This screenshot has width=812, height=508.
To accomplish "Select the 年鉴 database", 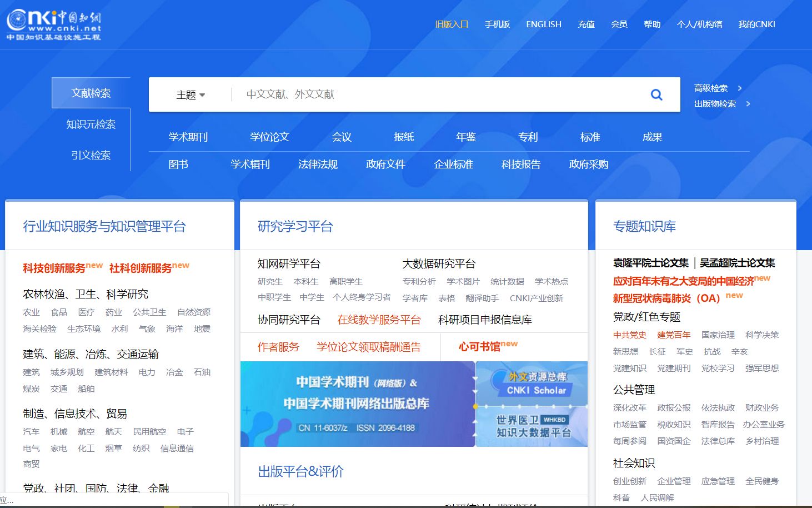I will coord(466,137).
